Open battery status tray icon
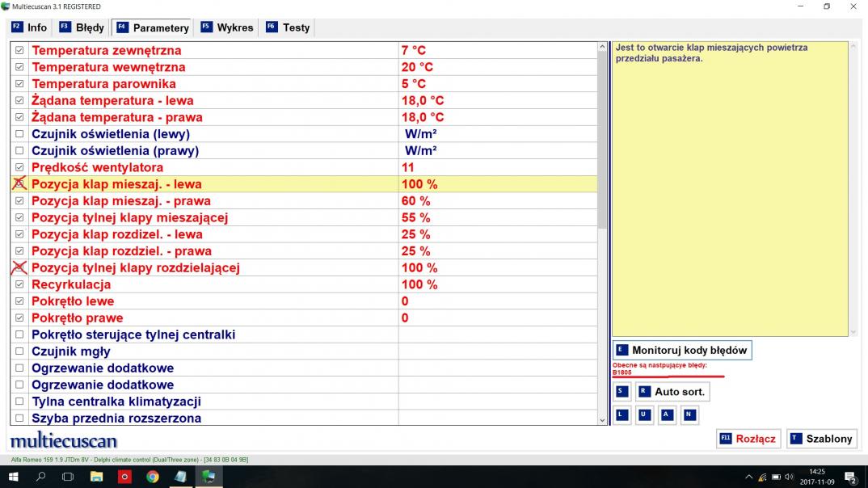The image size is (868, 488). [x=776, y=477]
